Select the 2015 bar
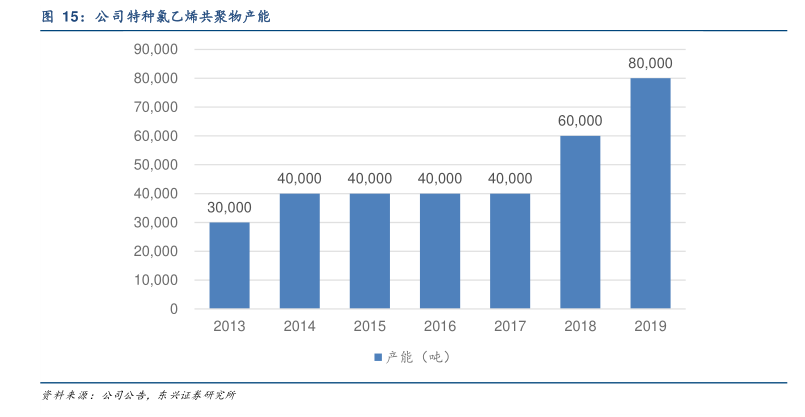This screenshot has height=417, width=805. click(370, 251)
